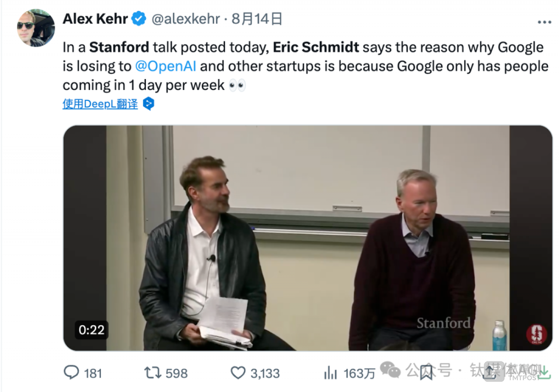Click the Stanford Online logo in video
The image size is (559, 392).
pos(536,333)
